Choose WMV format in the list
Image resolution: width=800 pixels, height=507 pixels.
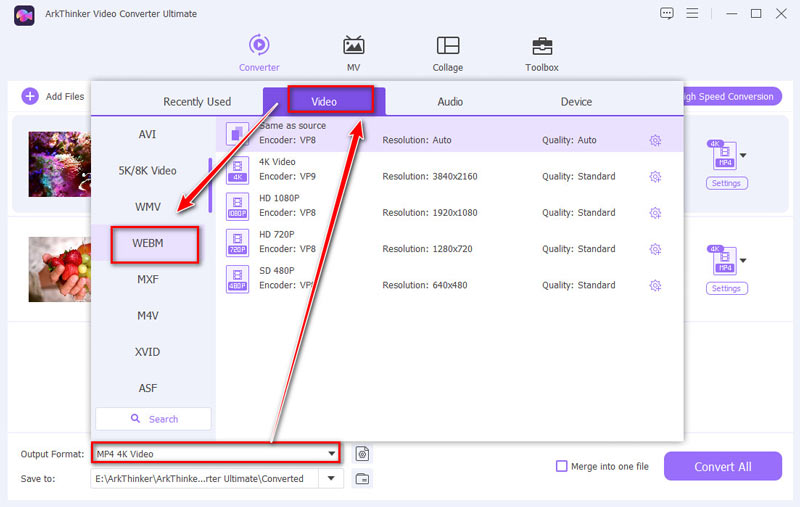click(147, 207)
